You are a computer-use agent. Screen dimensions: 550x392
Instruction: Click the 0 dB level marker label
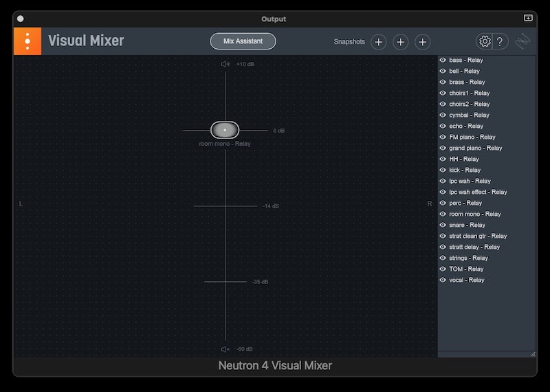tap(279, 131)
